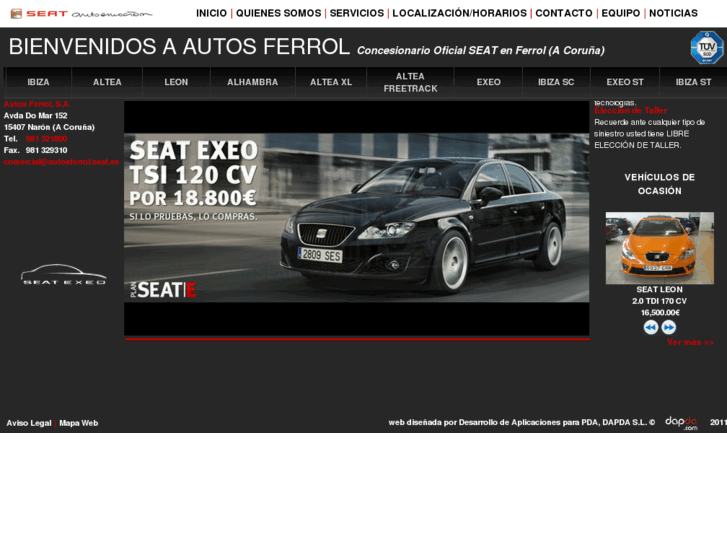Click the SEAT logo in the header
The height and width of the screenshot is (545, 727).
point(81,14)
